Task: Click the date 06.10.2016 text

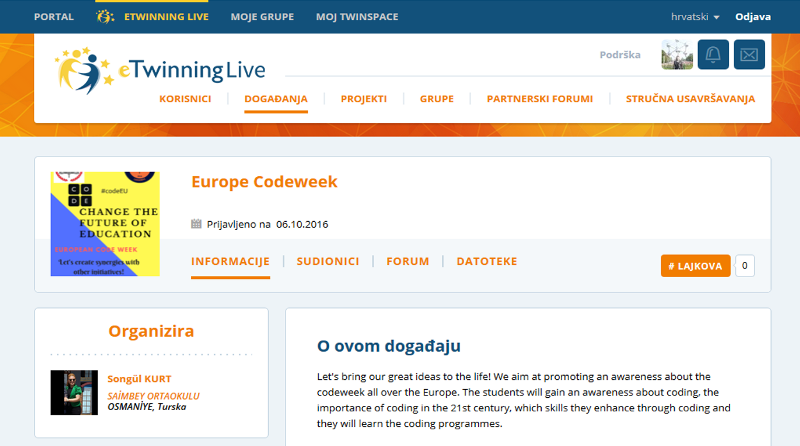Action: [302, 225]
